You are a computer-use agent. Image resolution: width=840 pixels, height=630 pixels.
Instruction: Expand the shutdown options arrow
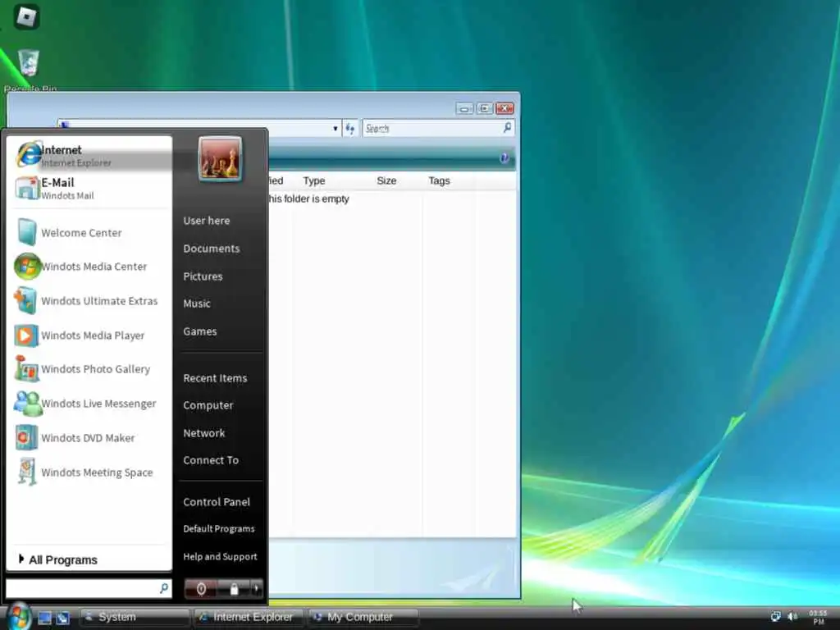(x=257, y=589)
